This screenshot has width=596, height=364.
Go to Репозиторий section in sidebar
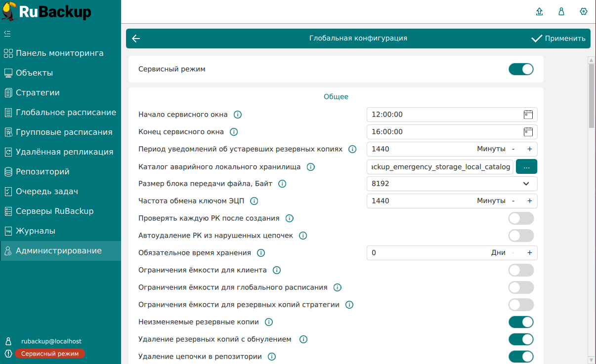[43, 172]
